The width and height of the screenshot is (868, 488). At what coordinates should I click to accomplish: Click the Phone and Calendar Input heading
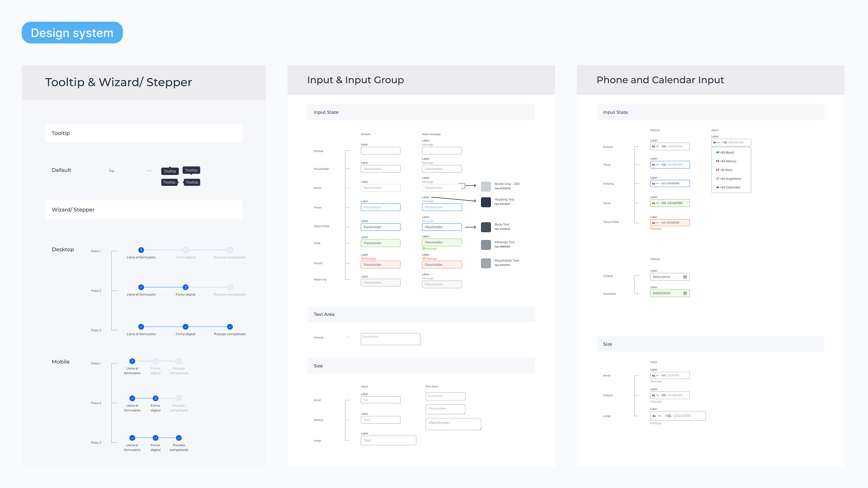pos(660,80)
